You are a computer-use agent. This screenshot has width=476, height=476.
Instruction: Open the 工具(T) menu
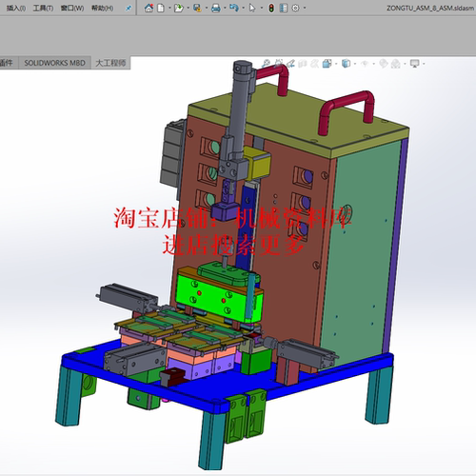click(43, 9)
